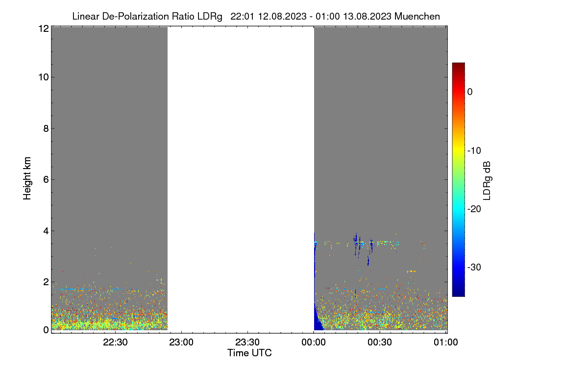Click the height axis label '8'
Screen dimensions: 588x392
pyautogui.click(x=46, y=128)
